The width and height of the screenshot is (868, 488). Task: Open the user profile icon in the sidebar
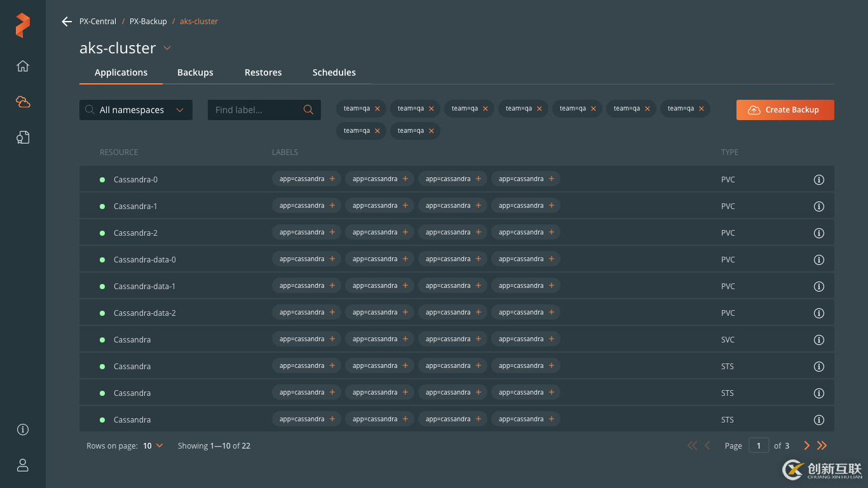[x=23, y=465]
